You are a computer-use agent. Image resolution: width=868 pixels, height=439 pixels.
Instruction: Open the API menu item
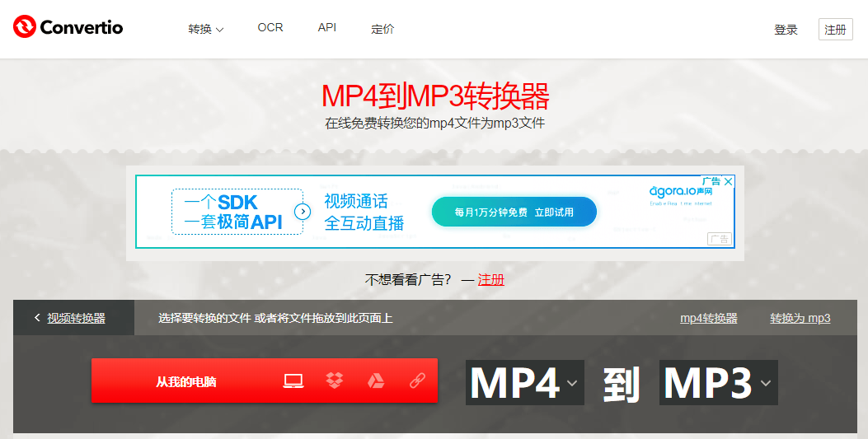pos(327,28)
